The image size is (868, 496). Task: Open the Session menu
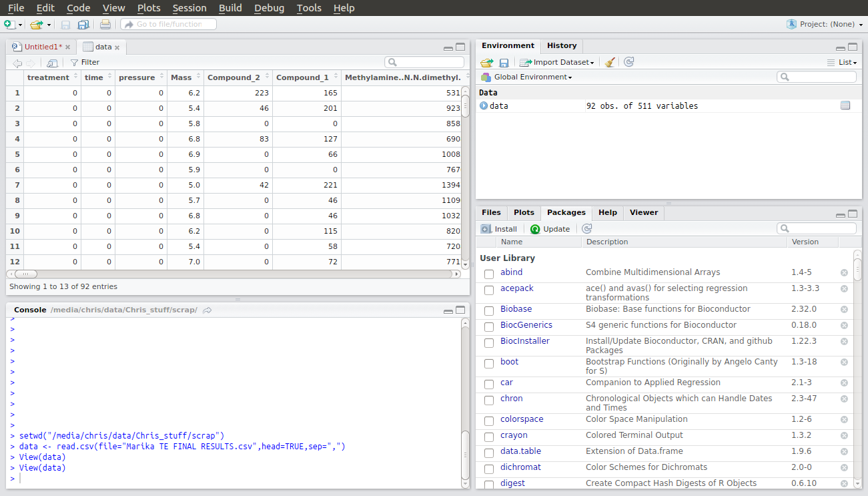click(189, 8)
